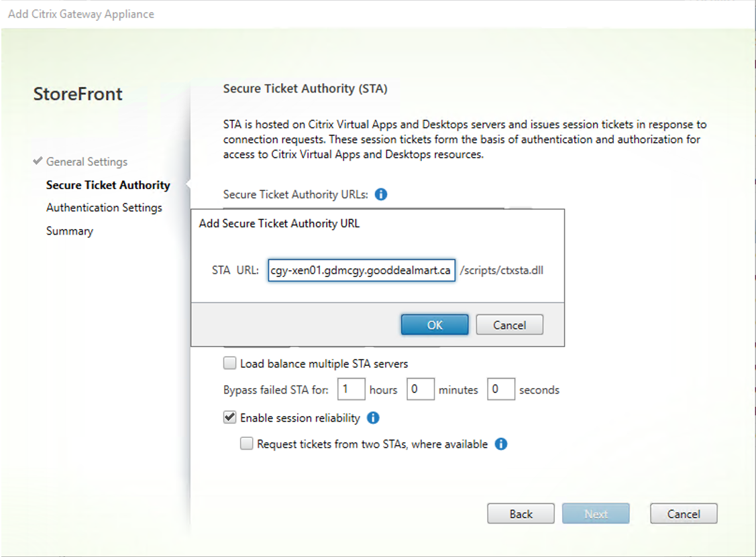Image resolution: width=756 pixels, height=557 pixels.
Task: Open Authentication Settings wizard step
Action: (104, 208)
